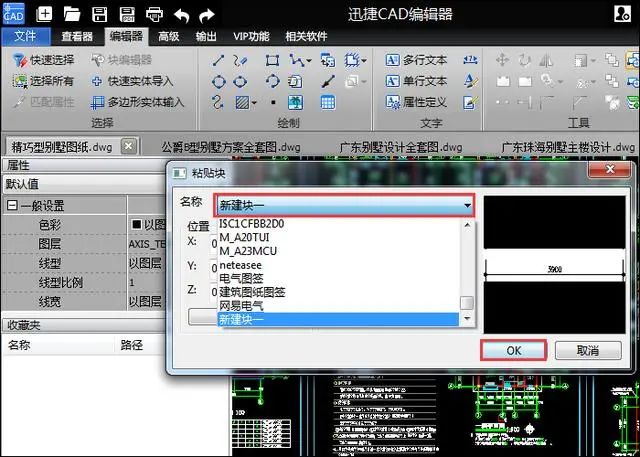Insert 单行文本 single-line text
640x457 pixels.
(416, 81)
